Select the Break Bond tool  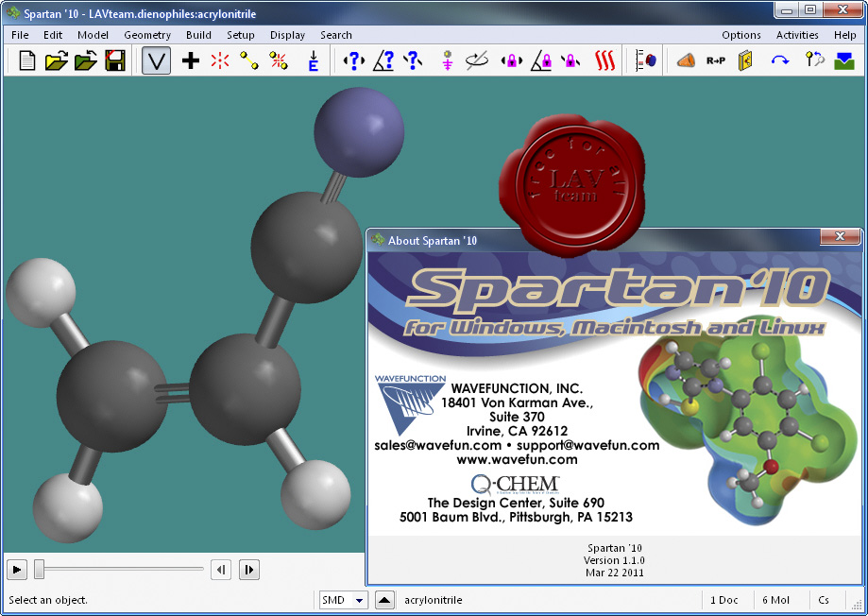[279, 60]
